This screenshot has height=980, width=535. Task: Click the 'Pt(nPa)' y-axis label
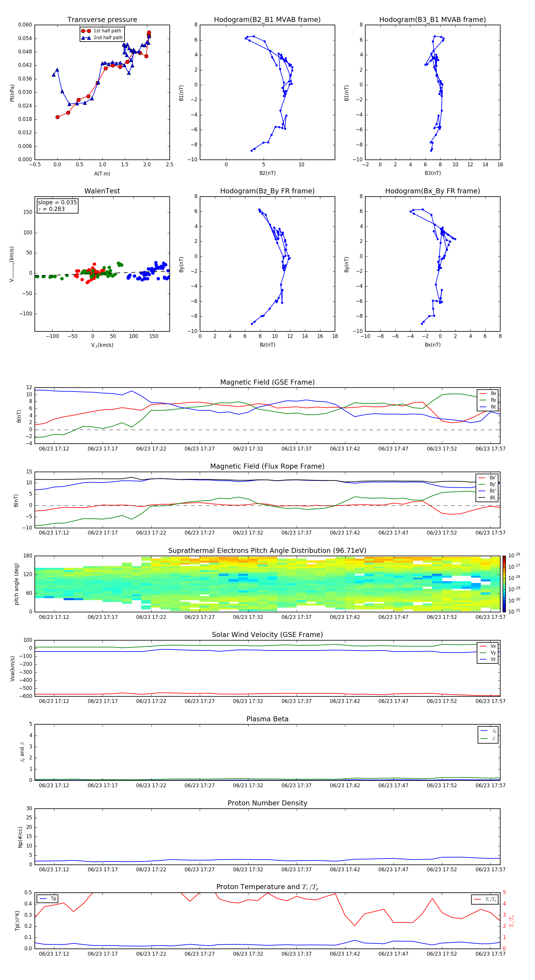pyautogui.click(x=12, y=93)
